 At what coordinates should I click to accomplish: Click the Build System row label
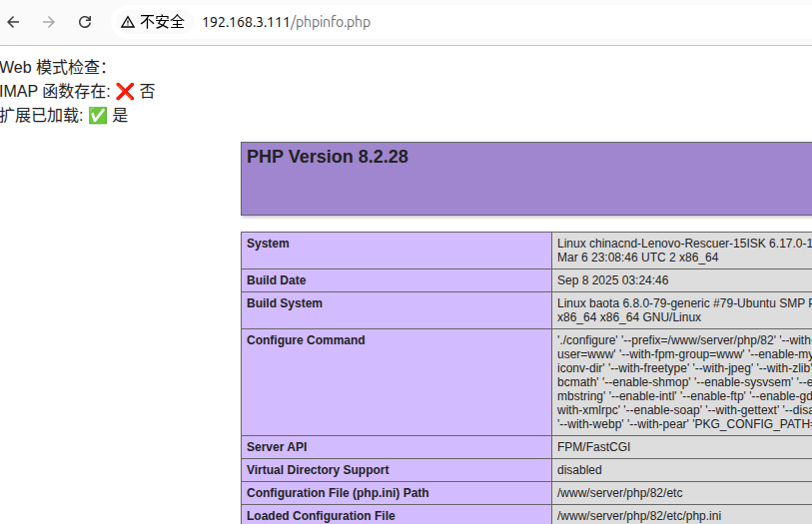click(x=285, y=303)
